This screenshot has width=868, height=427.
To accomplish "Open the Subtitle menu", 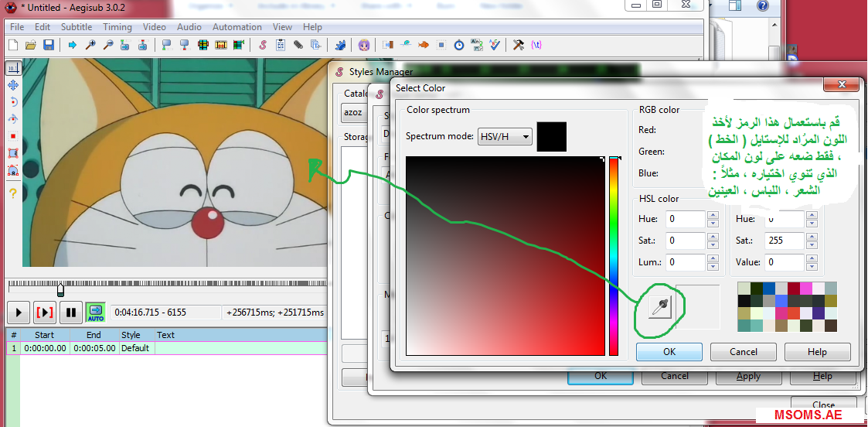I will (77, 27).
